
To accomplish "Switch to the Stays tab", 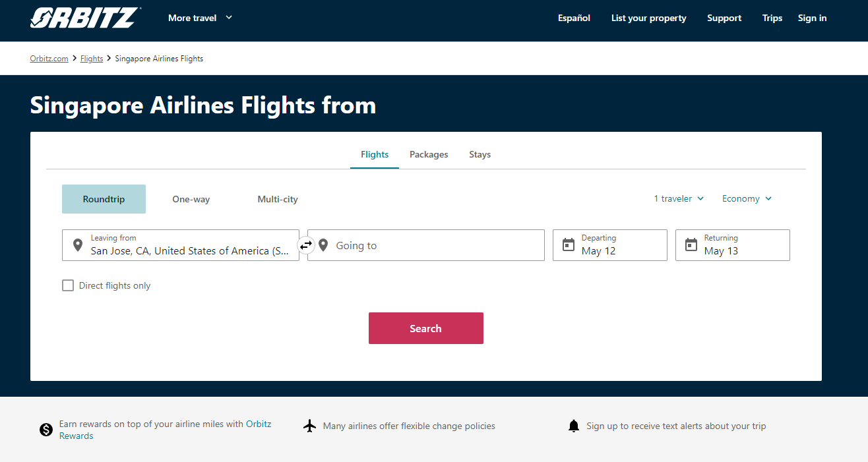I will point(480,154).
